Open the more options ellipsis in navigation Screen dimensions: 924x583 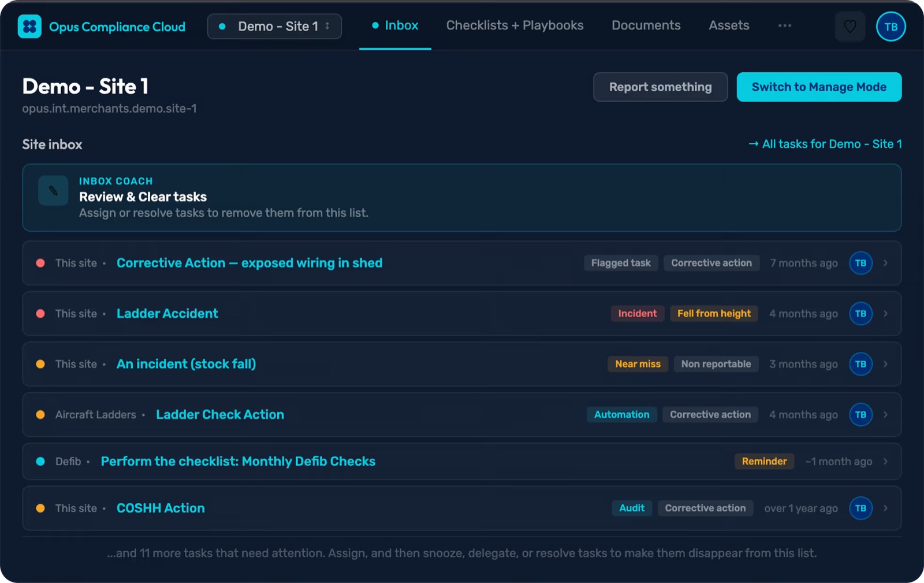[x=785, y=25]
